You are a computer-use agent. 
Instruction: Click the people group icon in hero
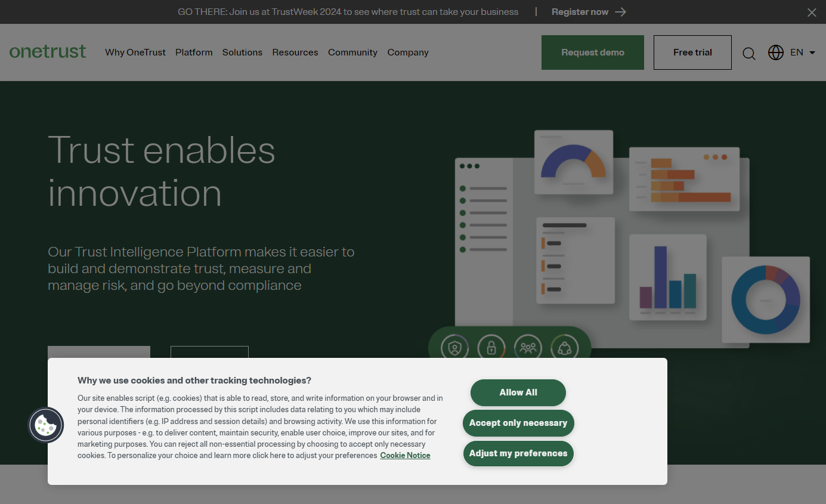[x=528, y=348]
